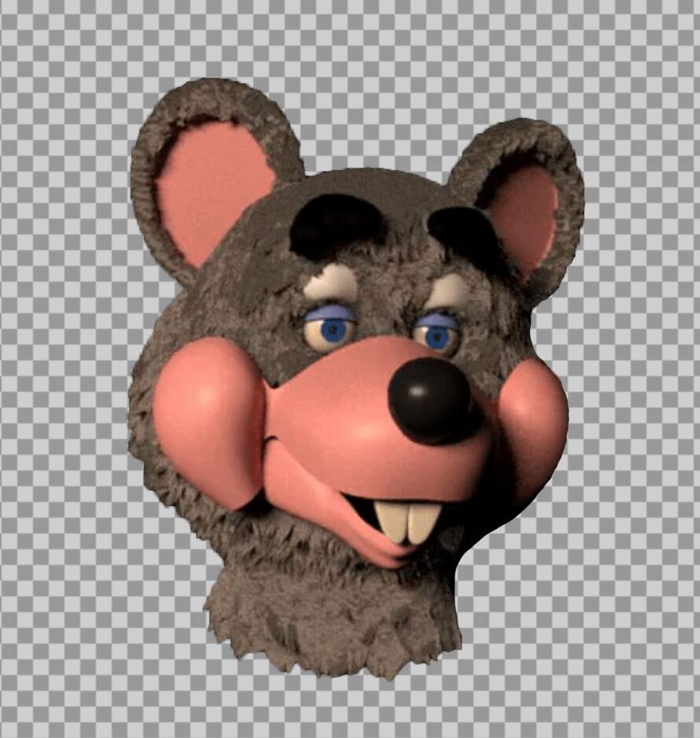Select the blue iris of the left eye
The width and height of the screenshot is (700, 738).
point(334,331)
